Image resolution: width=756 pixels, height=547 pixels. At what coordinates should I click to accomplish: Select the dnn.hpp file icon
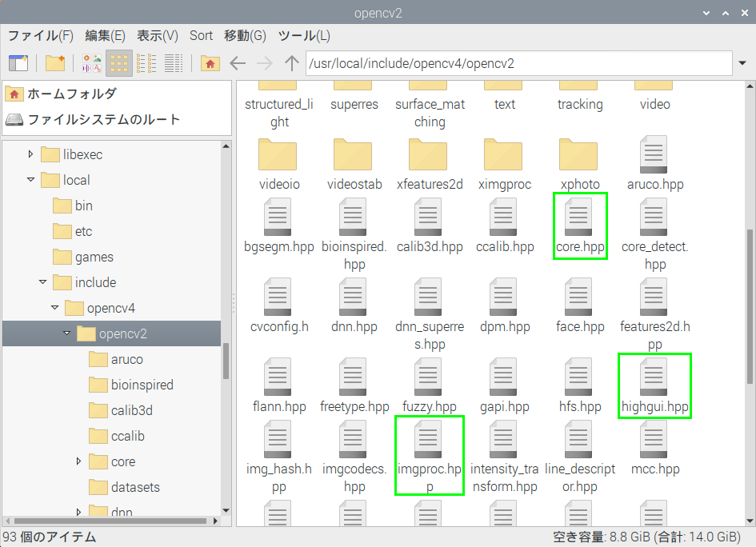point(353,297)
